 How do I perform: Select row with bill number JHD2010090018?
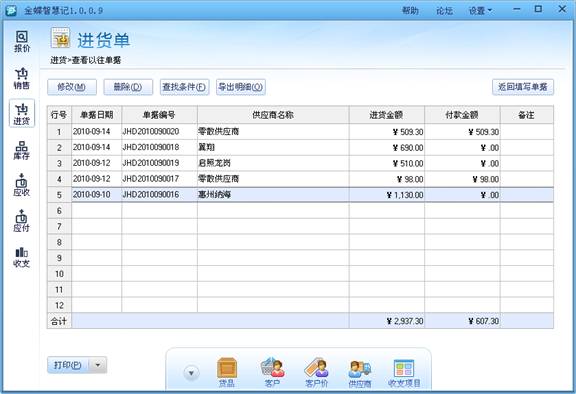[300, 148]
